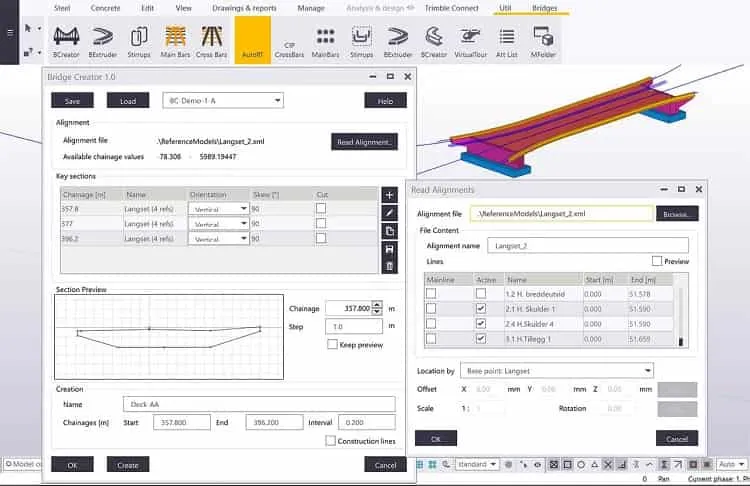Click the Read Alignment button
The width and height of the screenshot is (750, 486).
coord(364,142)
